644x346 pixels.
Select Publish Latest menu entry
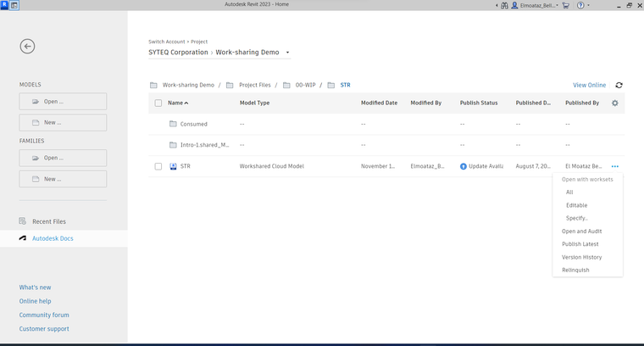point(580,244)
